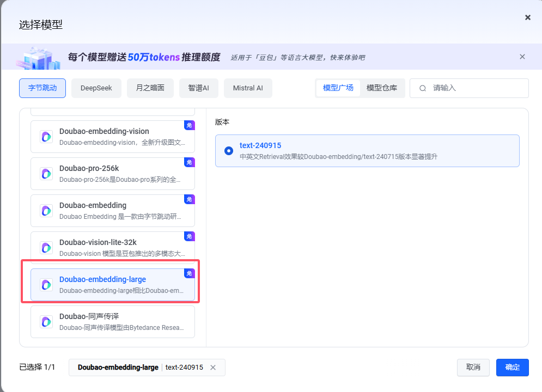Click the Doubao-同声传译 logo icon

(x=46, y=322)
